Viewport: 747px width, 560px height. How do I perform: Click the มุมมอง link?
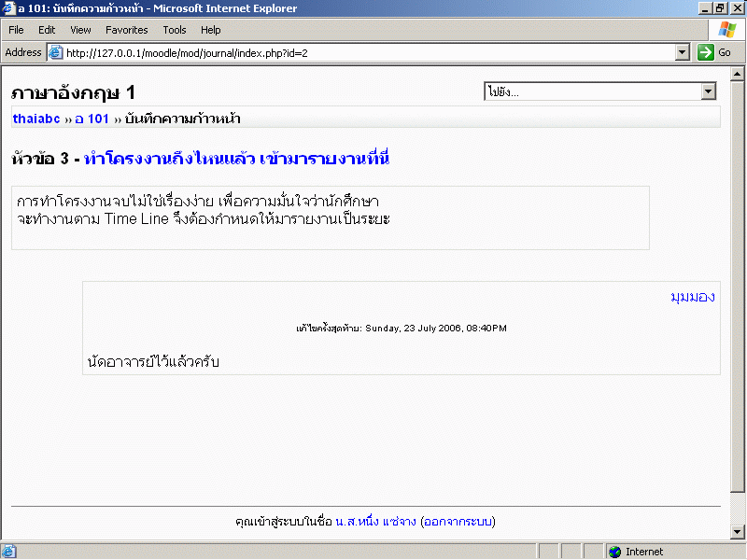(x=692, y=297)
